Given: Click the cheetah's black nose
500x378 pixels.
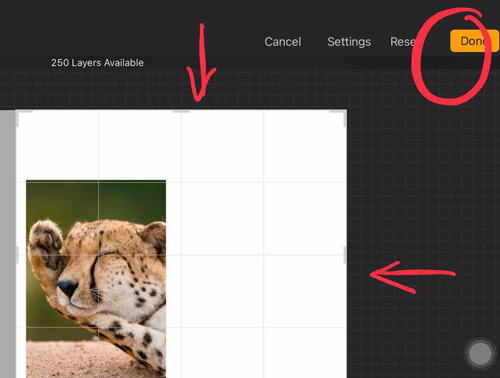Looking at the screenshot, I should (x=67, y=287).
